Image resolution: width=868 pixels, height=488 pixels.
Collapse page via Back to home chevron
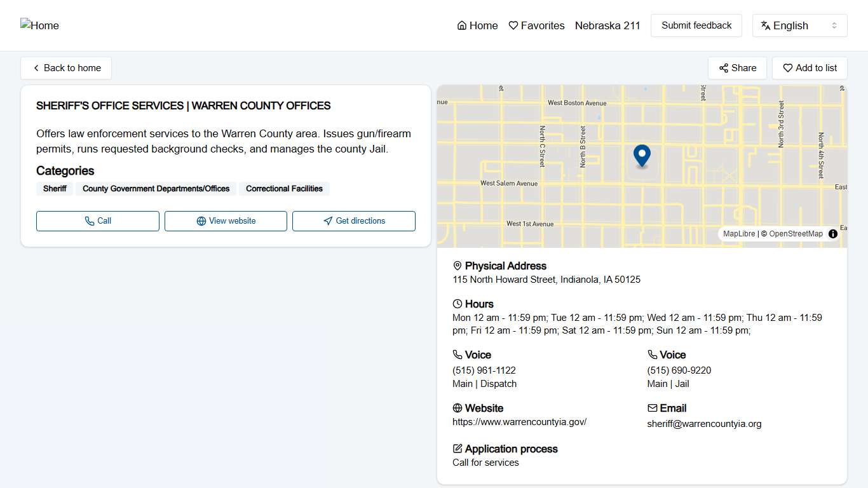pos(36,67)
